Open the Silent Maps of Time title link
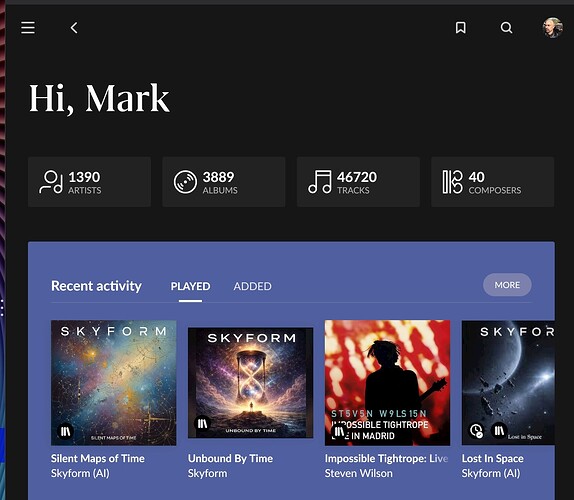This screenshot has height=500, width=574. pyautogui.click(x=98, y=458)
